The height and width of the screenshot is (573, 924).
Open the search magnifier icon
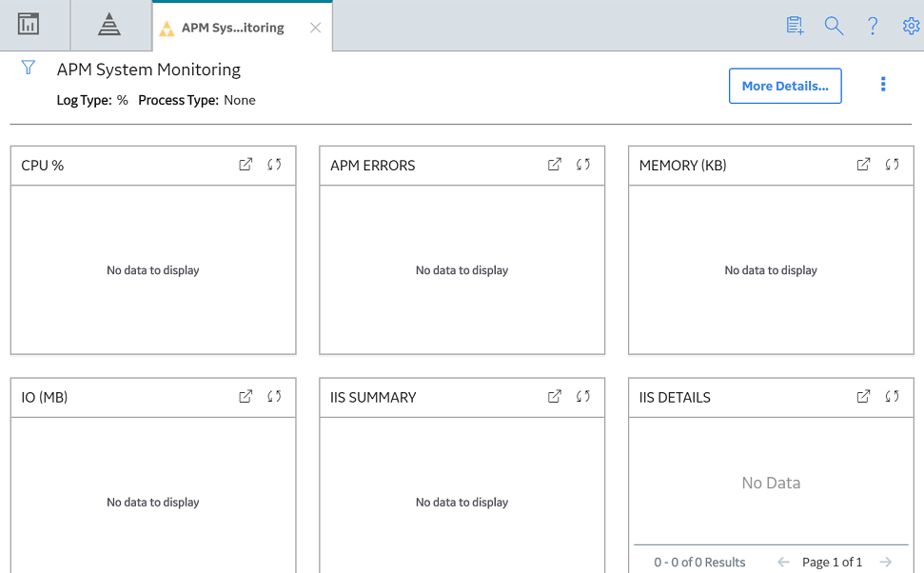point(834,26)
